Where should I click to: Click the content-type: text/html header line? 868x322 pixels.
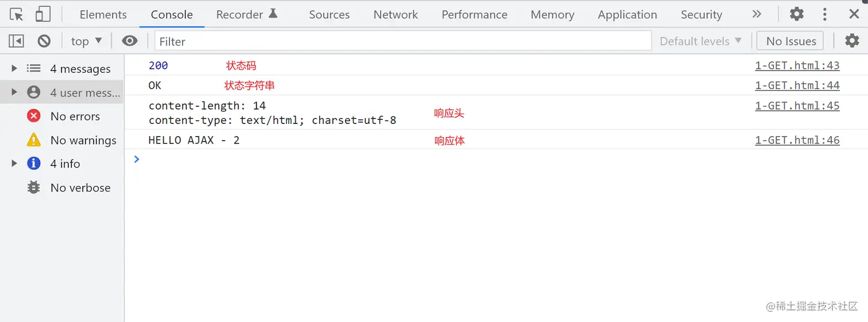point(272,121)
